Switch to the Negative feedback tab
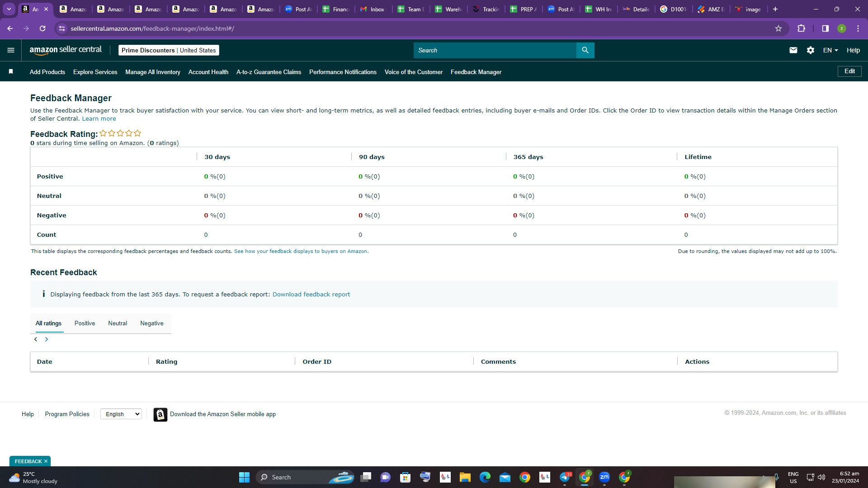 [152, 324]
